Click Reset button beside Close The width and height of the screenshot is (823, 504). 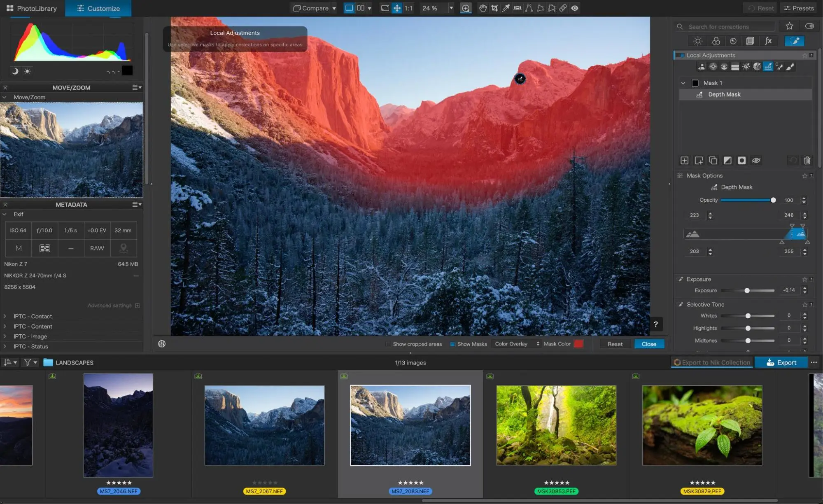[615, 344]
